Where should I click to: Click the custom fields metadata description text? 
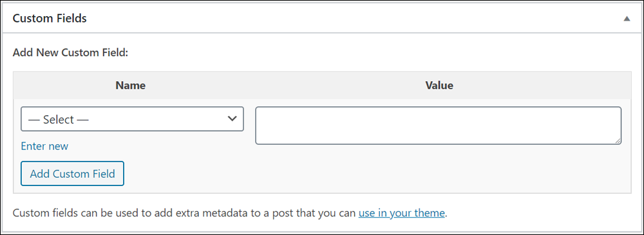point(230,213)
